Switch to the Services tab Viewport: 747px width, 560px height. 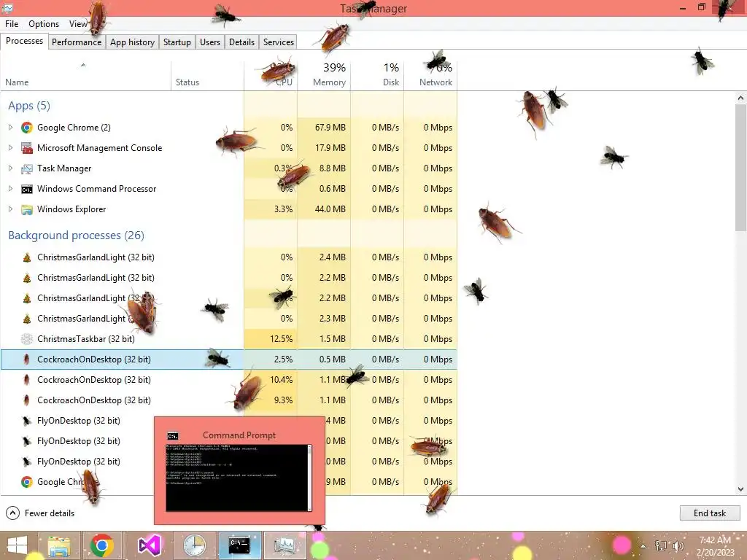click(x=279, y=42)
